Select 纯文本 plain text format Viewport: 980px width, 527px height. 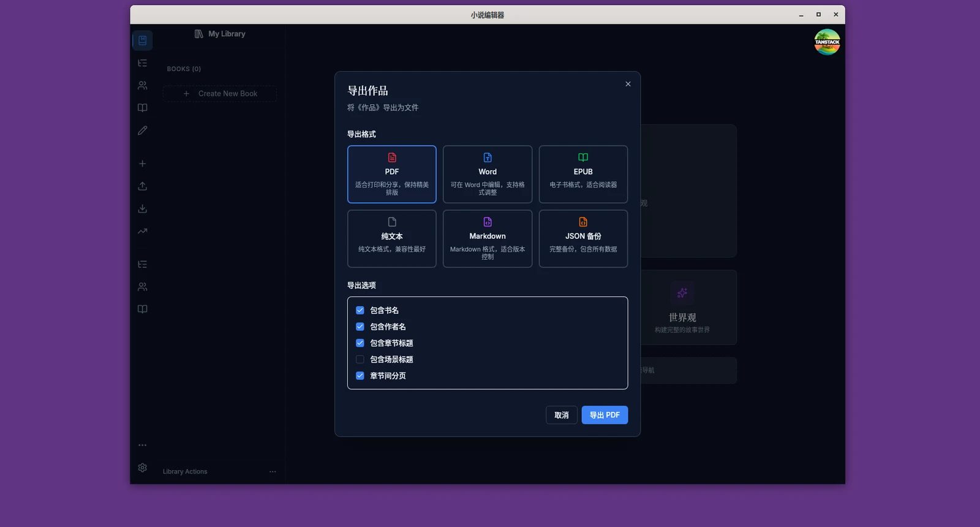point(391,238)
